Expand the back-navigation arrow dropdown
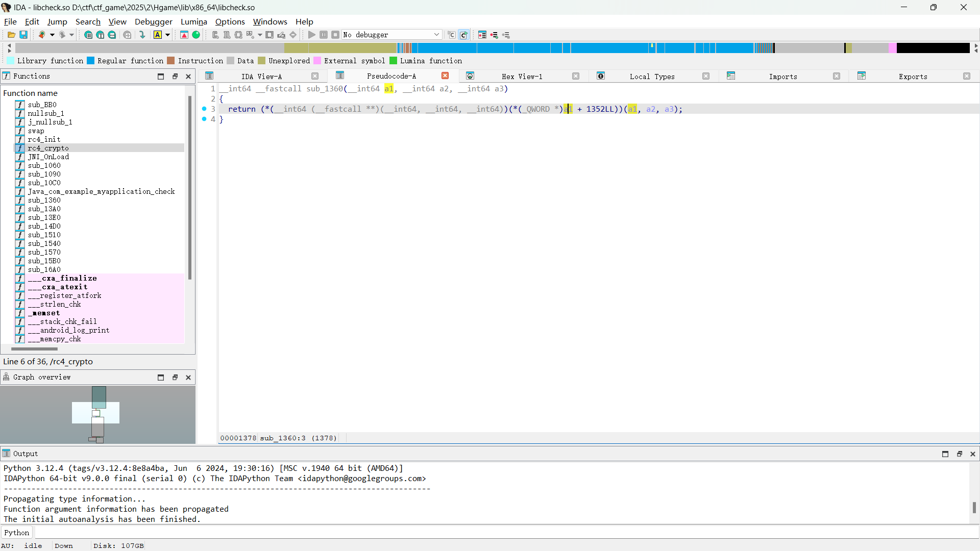Viewport: 980px width, 551px height. click(x=52, y=35)
